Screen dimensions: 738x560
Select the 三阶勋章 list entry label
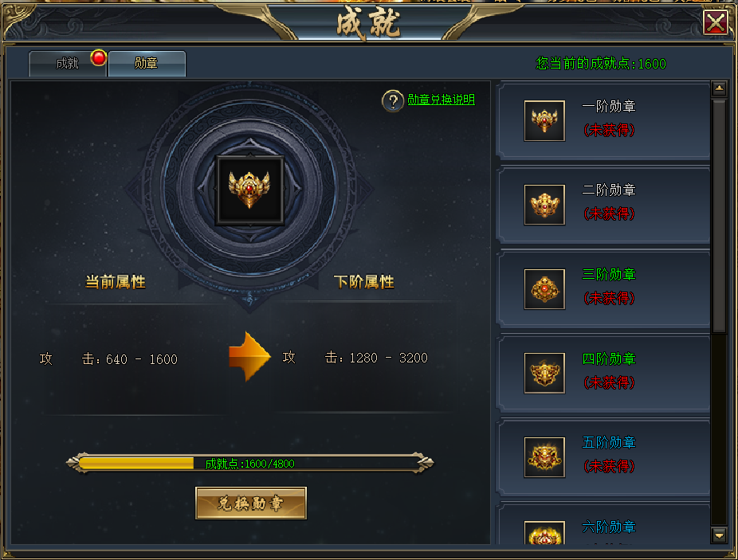tap(609, 274)
